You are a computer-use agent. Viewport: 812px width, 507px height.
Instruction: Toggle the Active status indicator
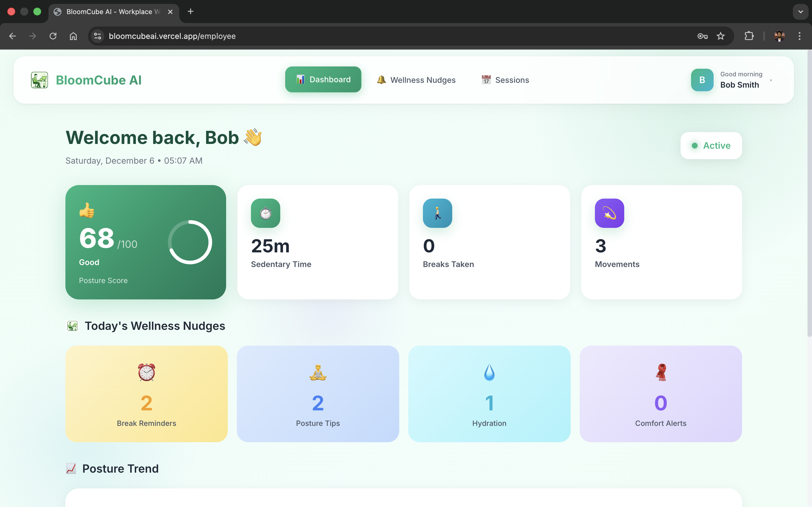point(711,146)
